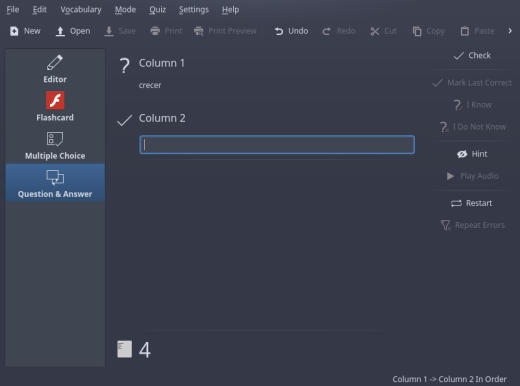The height and width of the screenshot is (386, 520).
Task: Open the Vocabulary menu
Action: pos(81,10)
